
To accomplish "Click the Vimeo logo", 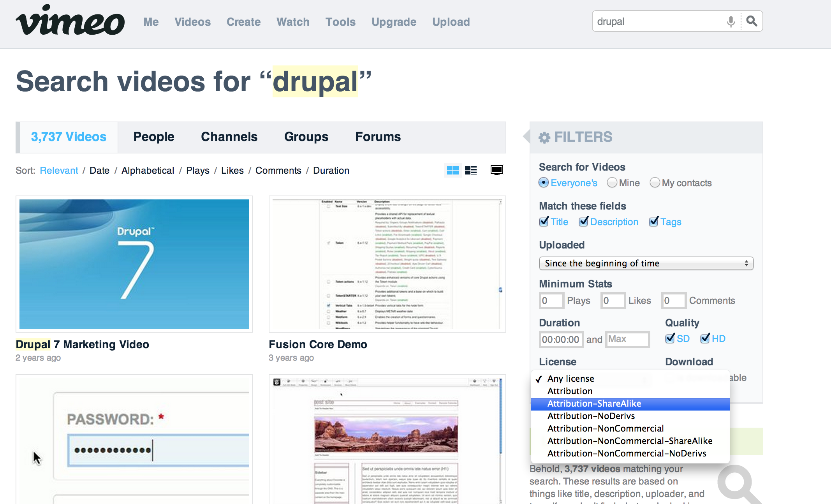I will click(70, 20).
